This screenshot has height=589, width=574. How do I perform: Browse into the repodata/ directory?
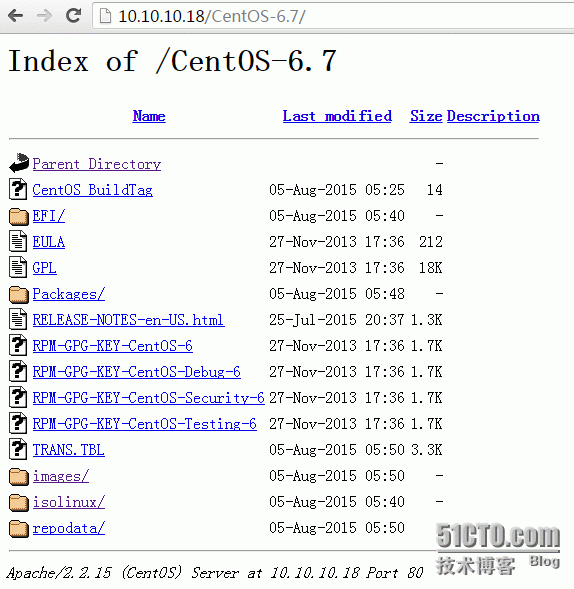tap(69, 528)
